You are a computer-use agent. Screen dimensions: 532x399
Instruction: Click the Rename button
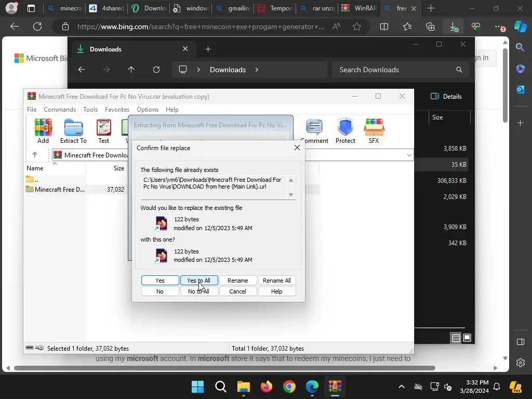click(238, 280)
